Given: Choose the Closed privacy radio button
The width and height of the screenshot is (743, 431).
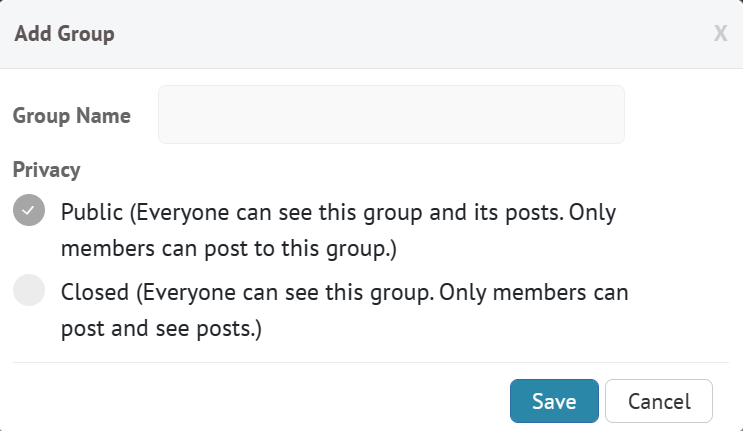Looking at the screenshot, I should (x=29, y=291).
